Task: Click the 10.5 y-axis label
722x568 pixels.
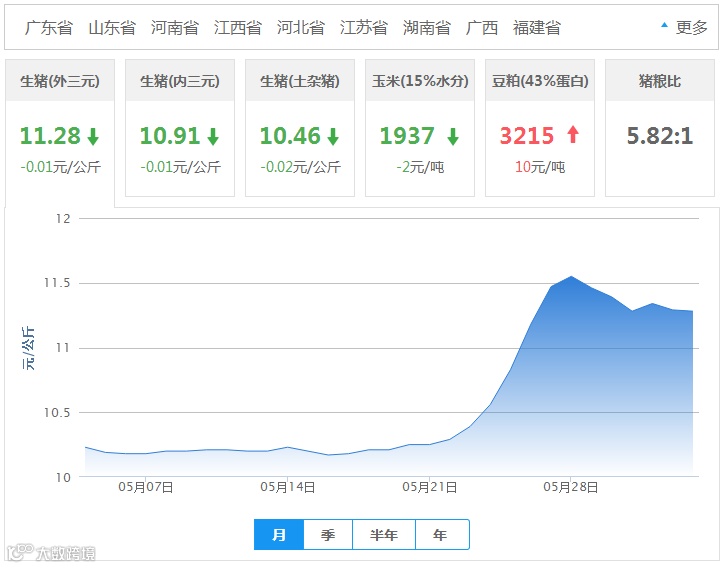Action: [x=57, y=412]
